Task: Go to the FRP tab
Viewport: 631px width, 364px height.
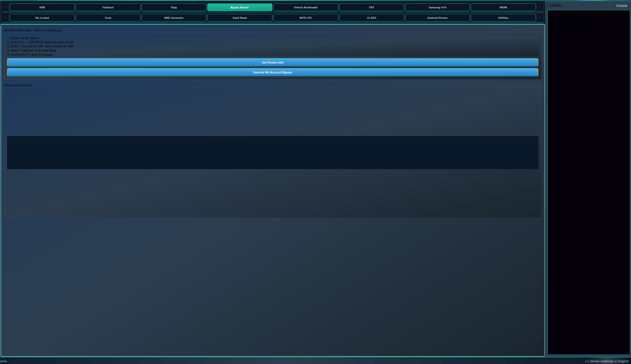Action: tap(371, 7)
